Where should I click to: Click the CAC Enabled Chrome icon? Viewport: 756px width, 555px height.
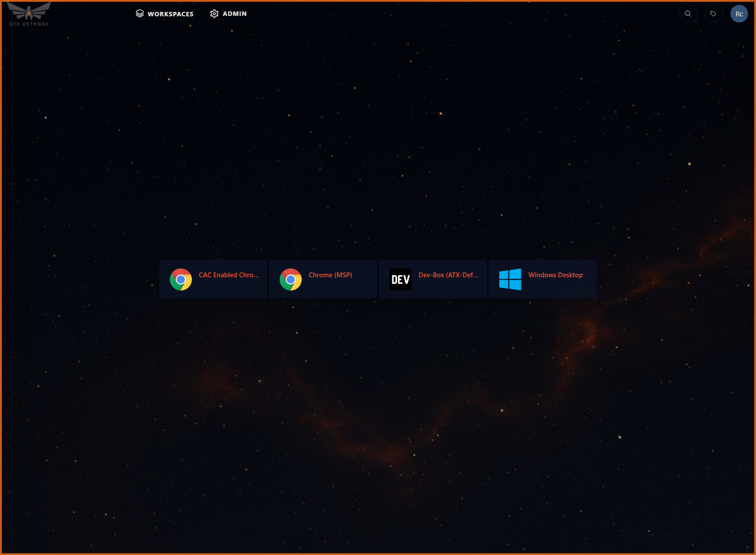point(181,279)
